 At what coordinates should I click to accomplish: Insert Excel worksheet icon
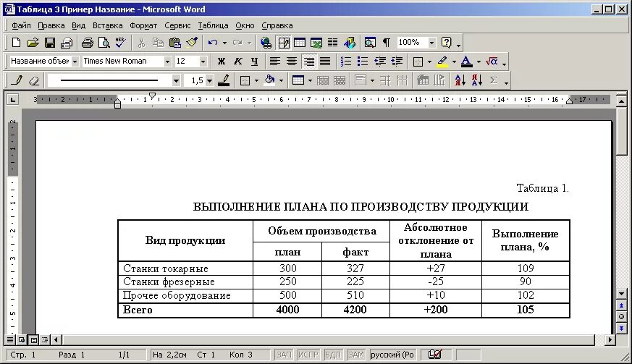pyautogui.click(x=316, y=42)
